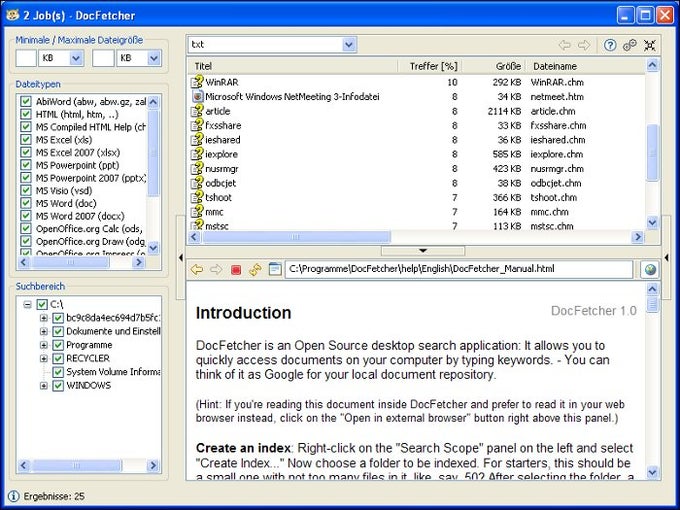Screen dimensions: 680x510
Task: Go to previous search results page arrow
Action: click(564, 45)
